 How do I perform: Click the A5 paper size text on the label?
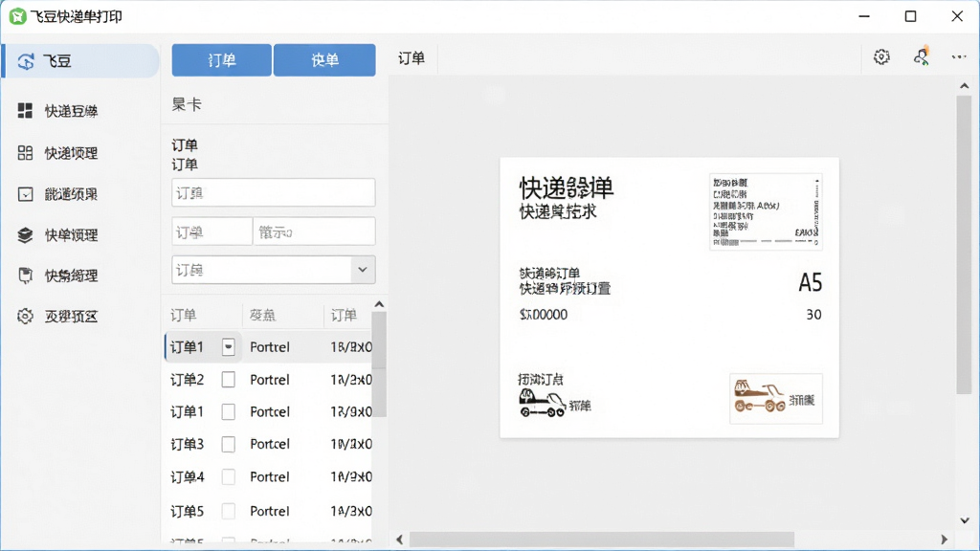(x=810, y=283)
